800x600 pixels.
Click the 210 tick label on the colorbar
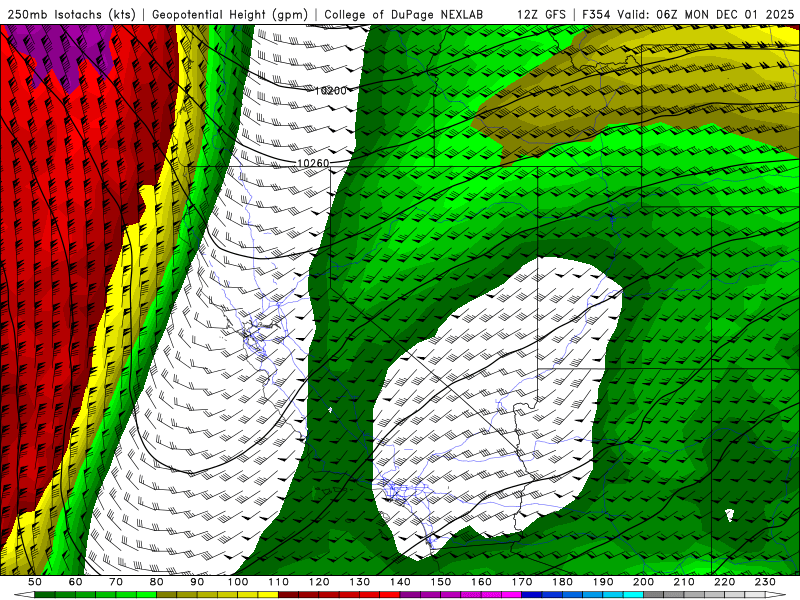click(684, 582)
